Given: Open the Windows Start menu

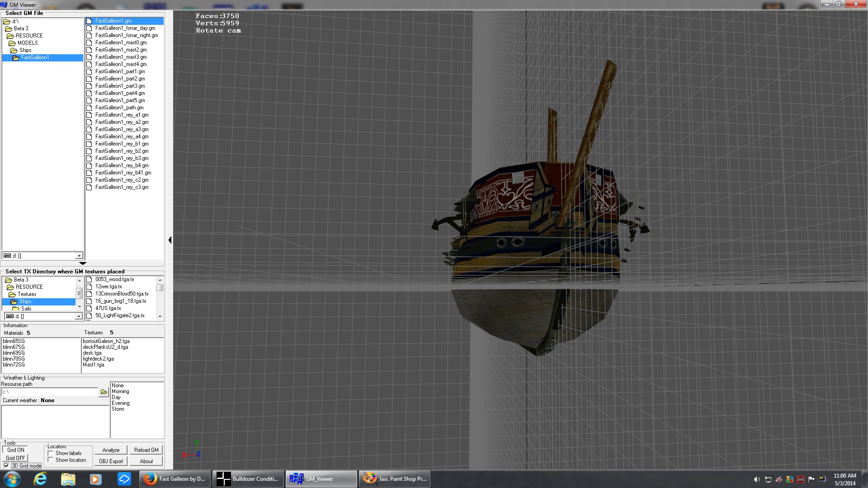Looking at the screenshot, I should pyautogui.click(x=12, y=479).
